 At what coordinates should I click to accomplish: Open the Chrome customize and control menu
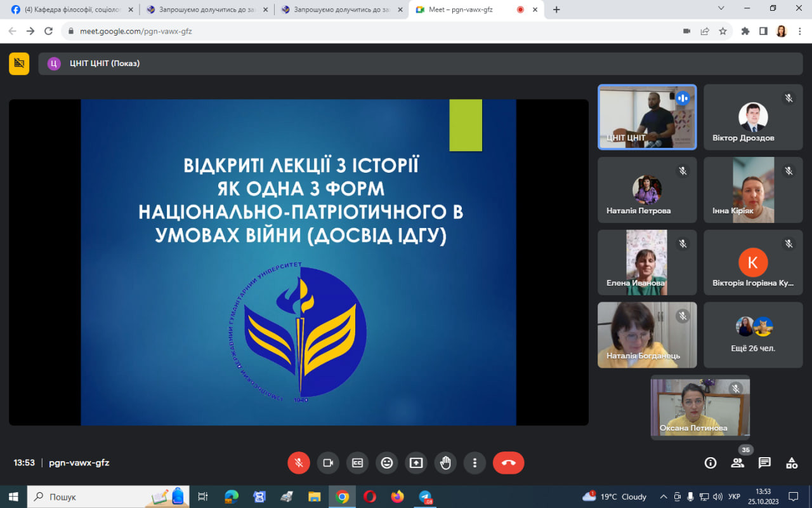pos(799,31)
